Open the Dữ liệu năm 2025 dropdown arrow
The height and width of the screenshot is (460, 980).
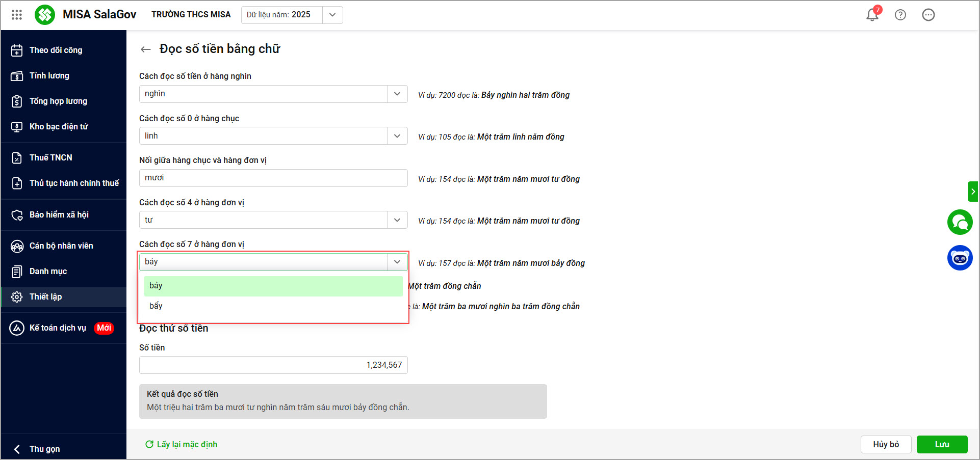[332, 15]
